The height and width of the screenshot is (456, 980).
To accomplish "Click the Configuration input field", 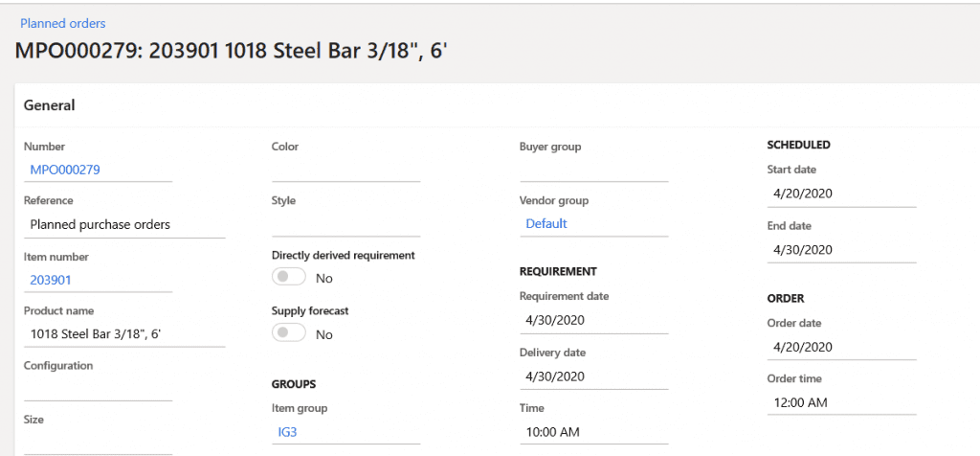I will click(98, 388).
